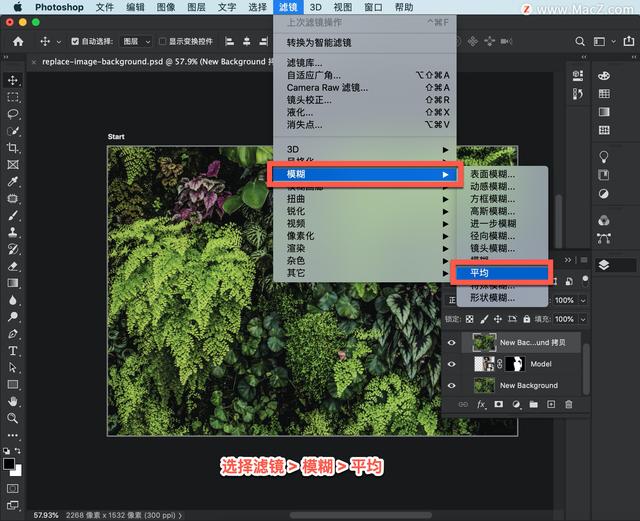Close the replace-image-background.psd tab
The image size is (640, 521).
tap(34, 62)
